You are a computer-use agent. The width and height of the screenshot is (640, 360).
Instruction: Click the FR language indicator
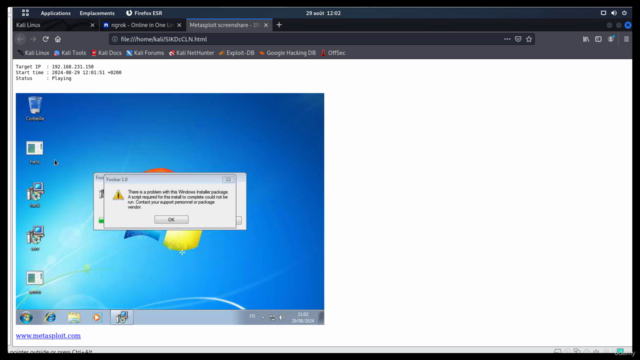[252, 316]
